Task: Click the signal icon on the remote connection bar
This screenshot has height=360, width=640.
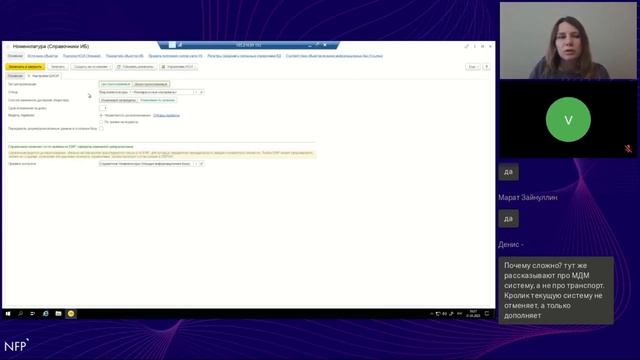Action: click(x=180, y=45)
